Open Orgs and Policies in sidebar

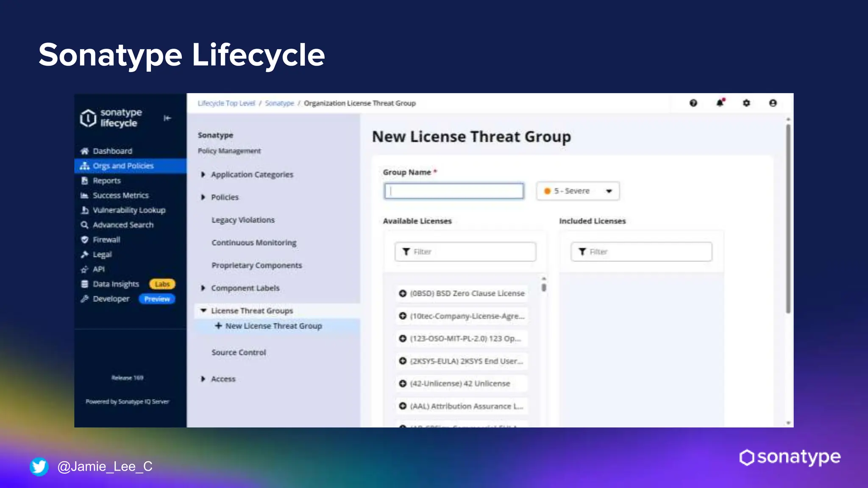click(123, 166)
